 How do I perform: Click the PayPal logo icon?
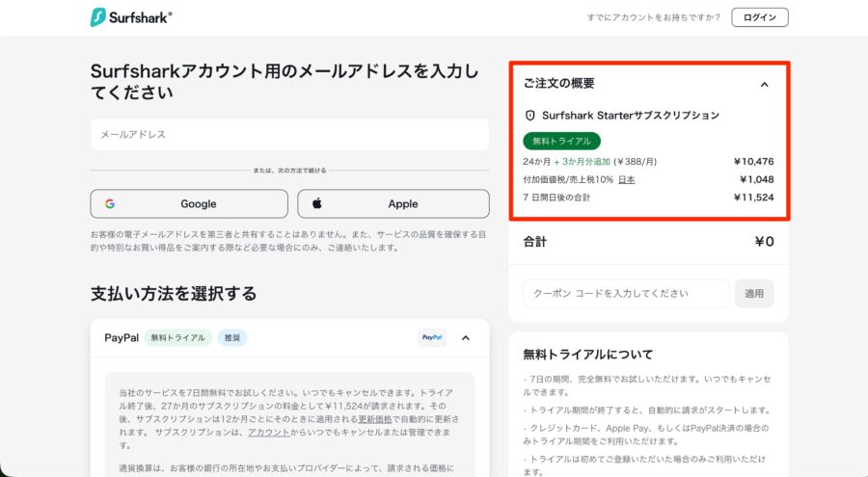click(x=432, y=337)
